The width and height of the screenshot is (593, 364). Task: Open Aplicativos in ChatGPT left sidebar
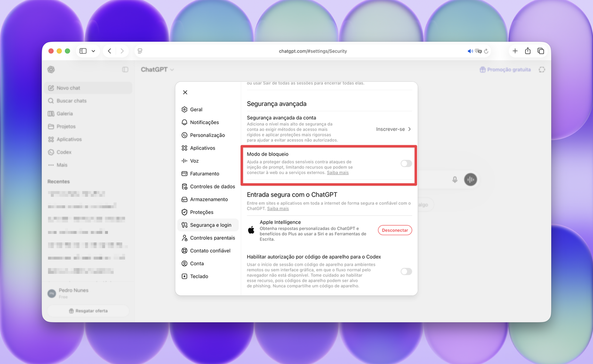(x=88, y=139)
